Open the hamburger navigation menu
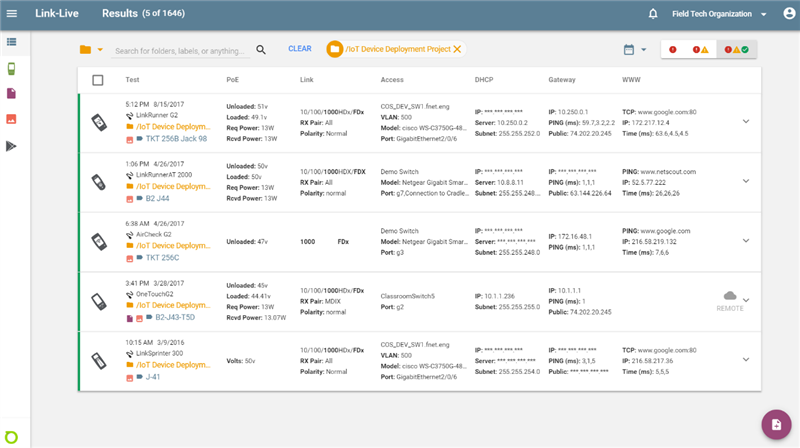Viewport: 800px width, 448px height. 12,14
